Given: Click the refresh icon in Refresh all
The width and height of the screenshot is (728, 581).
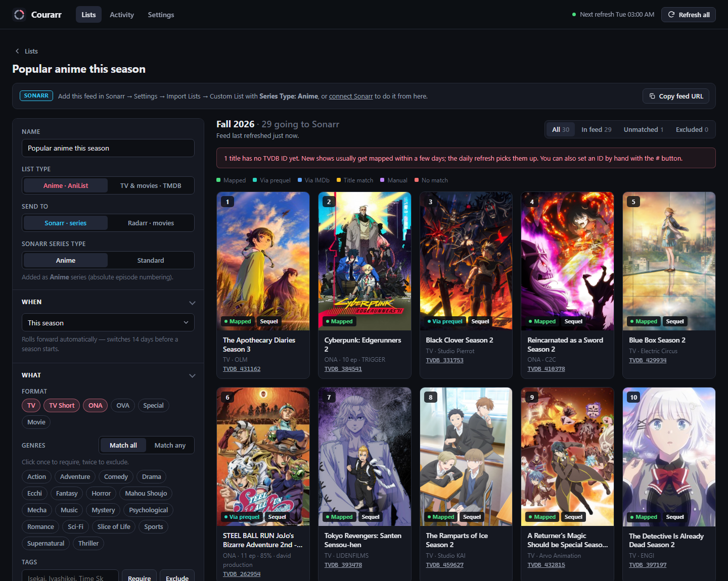Looking at the screenshot, I should (671, 15).
